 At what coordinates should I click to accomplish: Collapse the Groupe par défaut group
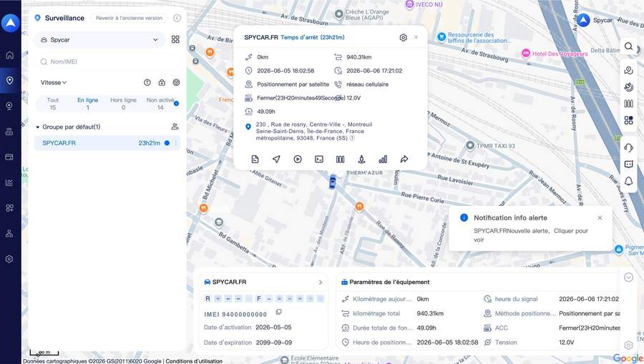(38, 127)
